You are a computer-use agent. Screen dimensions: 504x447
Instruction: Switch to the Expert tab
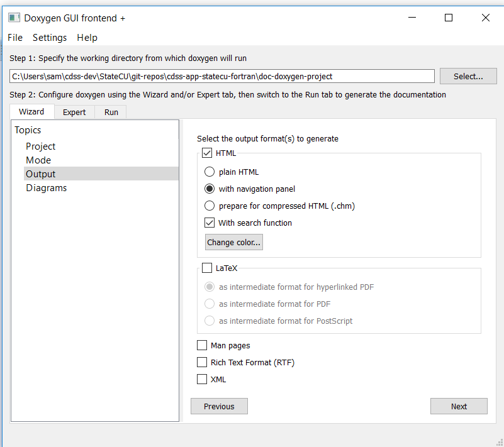[x=74, y=112]
